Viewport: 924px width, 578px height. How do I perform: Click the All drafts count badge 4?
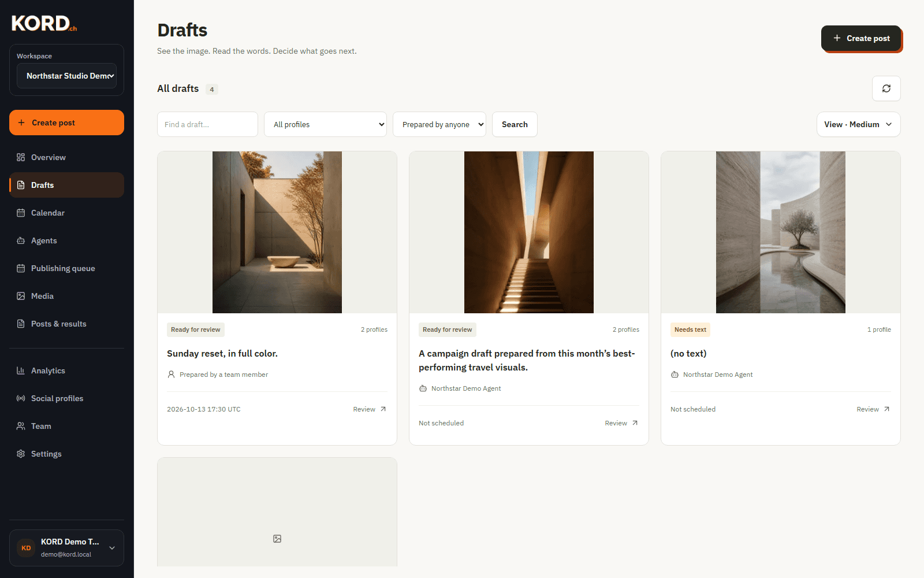click(x=212, y=89)
